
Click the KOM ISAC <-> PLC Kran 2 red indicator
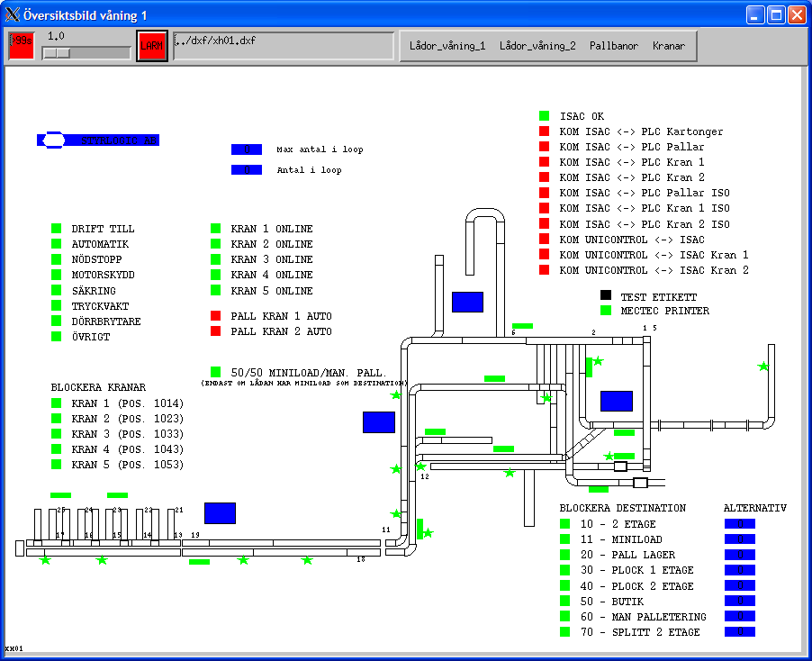point(544,177)
